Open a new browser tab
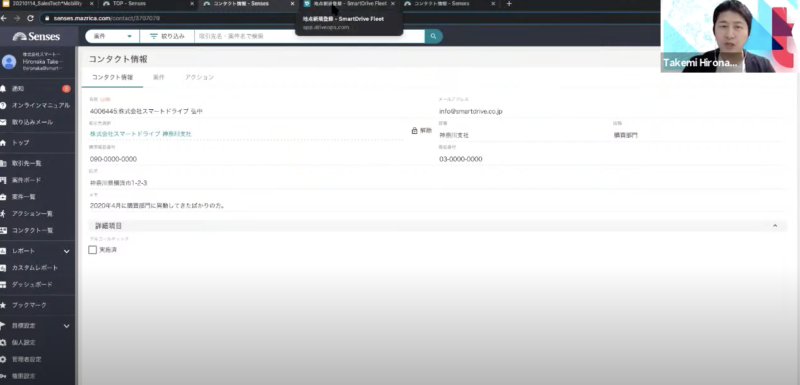This screenshot has width=800, height=385. click(x=509, y=4)
